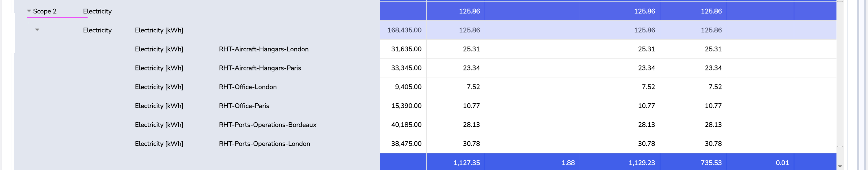Click the 1,127.35 grand total cell

[x=466, y=163]
